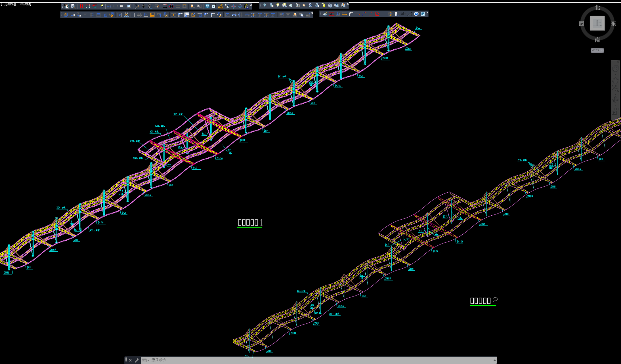621x364 pixels.
Task: Click the clipboard paste icon in top toolbar
Action: pyautogui.click(x=246, y=6)
